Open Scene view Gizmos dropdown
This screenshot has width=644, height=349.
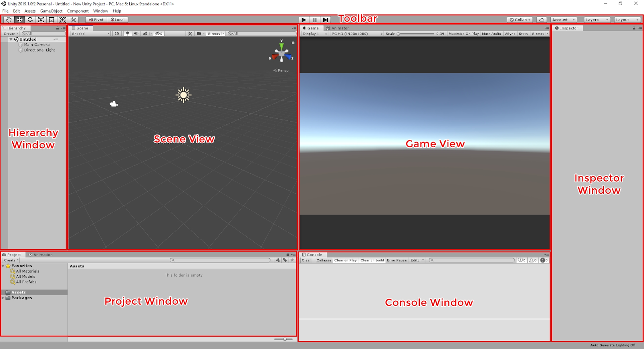tap(216, 34)
